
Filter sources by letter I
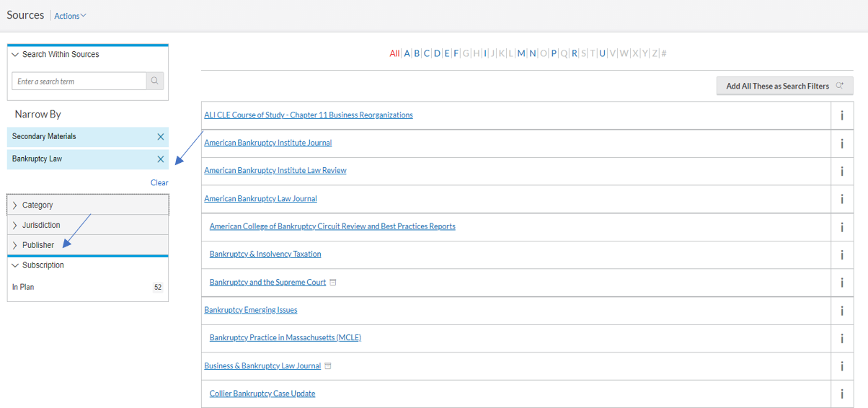[485, 53]
